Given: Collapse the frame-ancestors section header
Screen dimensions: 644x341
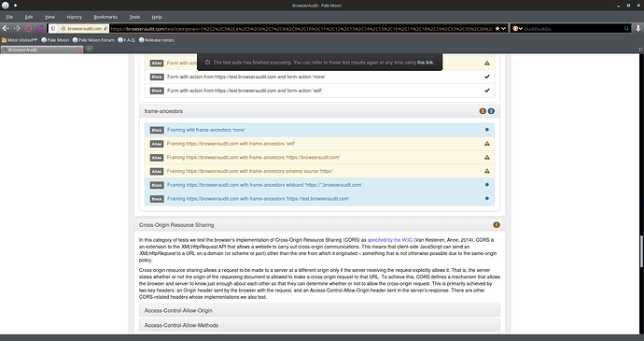Looking at the screenshot, I should pos(319,111).
